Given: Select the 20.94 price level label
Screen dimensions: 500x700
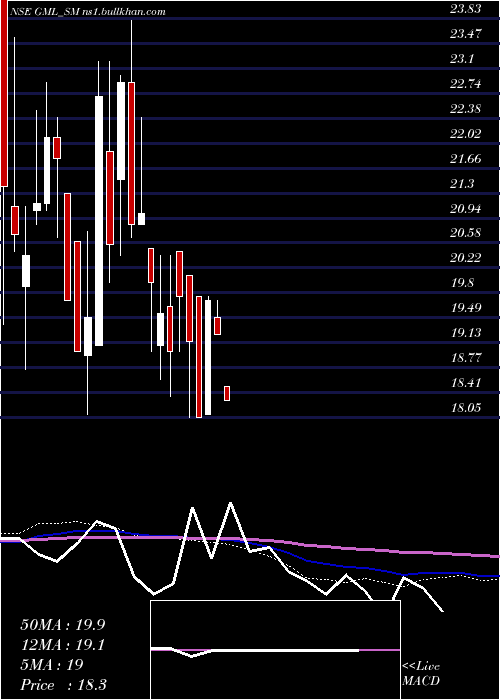Looking at the screenshot, I should pyautogui.click(x=465, y=208).
